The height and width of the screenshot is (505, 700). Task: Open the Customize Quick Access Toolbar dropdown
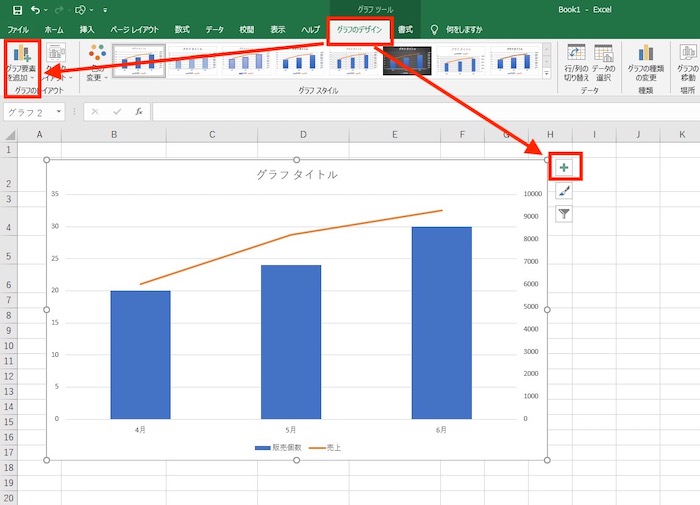click(x=105, y=10)
